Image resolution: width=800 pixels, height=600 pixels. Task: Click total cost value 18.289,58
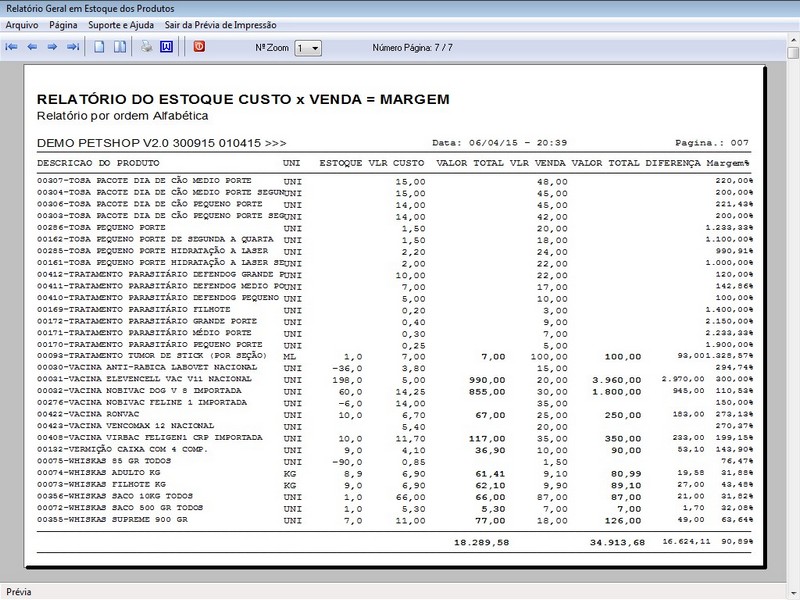point(482,543)
